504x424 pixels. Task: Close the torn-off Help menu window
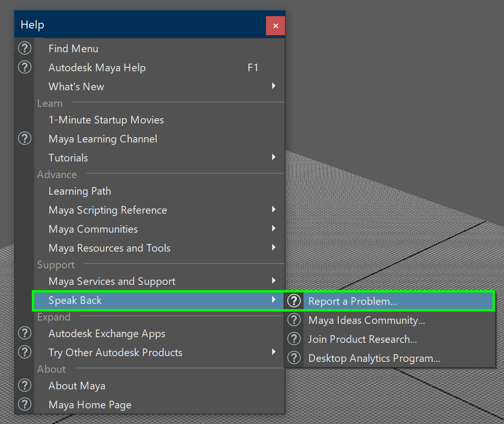(276, 26)
